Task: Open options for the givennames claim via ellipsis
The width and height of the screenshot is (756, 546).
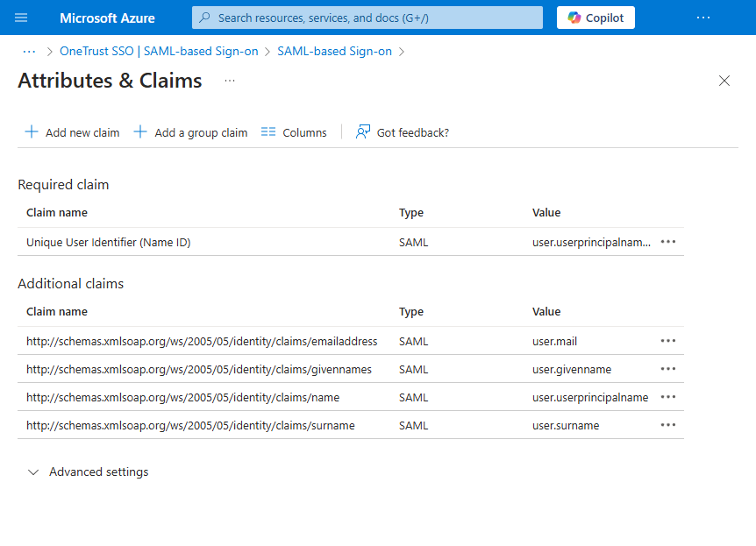Action: point(668,369)
